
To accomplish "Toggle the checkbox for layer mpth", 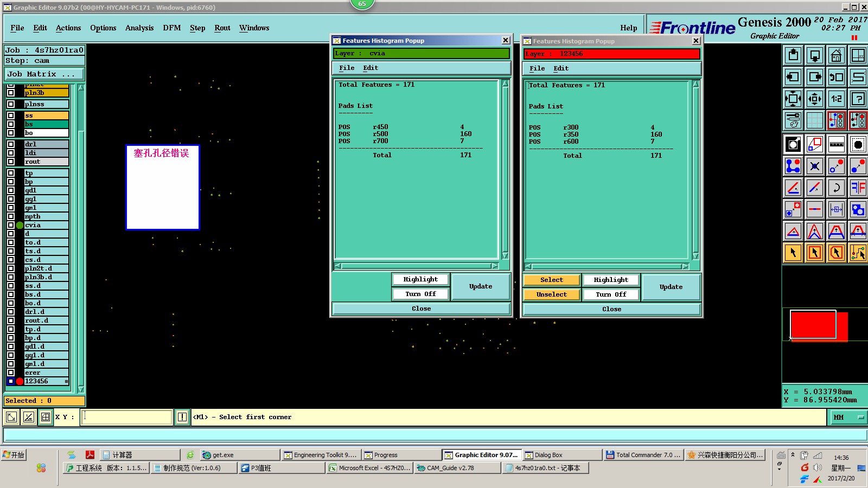I will [x=11, y=216].
